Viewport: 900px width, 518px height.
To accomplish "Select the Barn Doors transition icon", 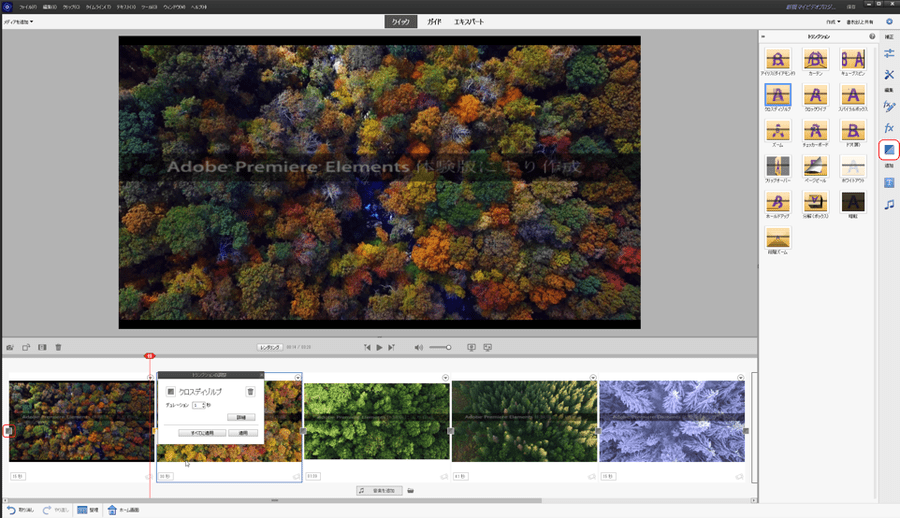I will click(x=853, y=131).
